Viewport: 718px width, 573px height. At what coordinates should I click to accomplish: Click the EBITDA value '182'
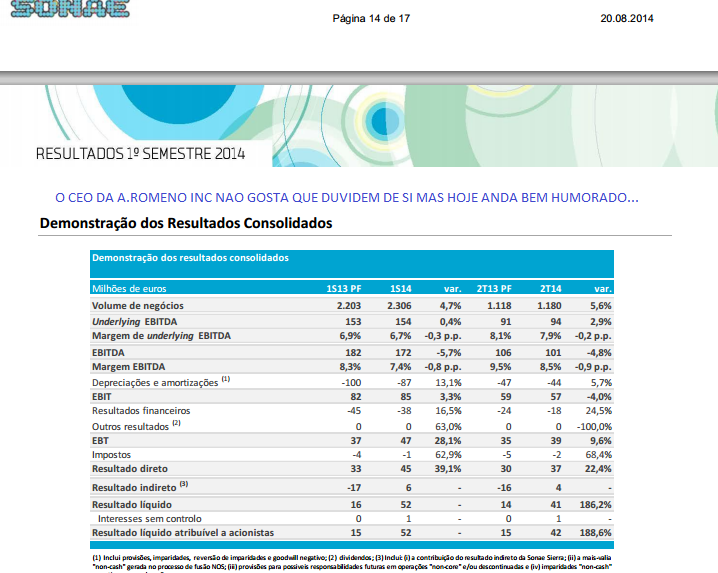353,353
